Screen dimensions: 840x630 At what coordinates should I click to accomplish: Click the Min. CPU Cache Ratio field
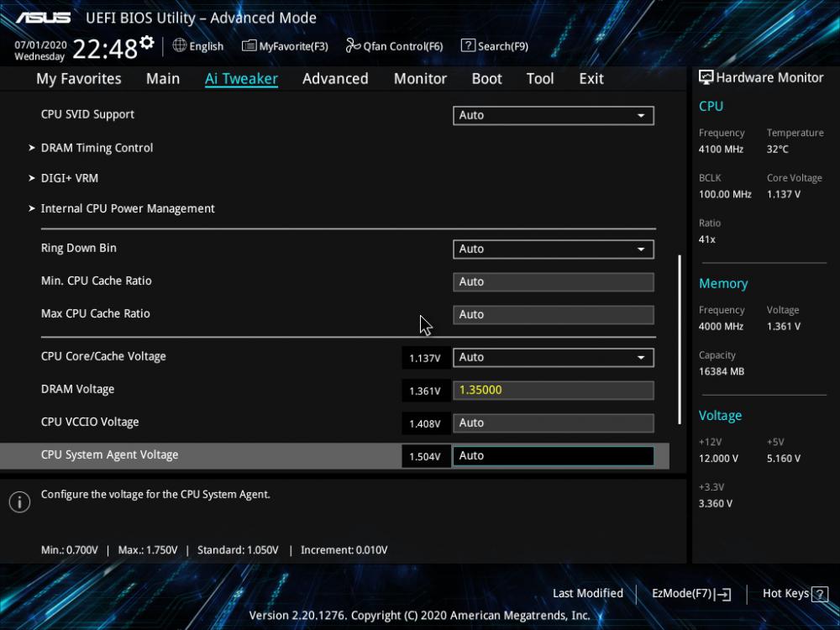554,281
